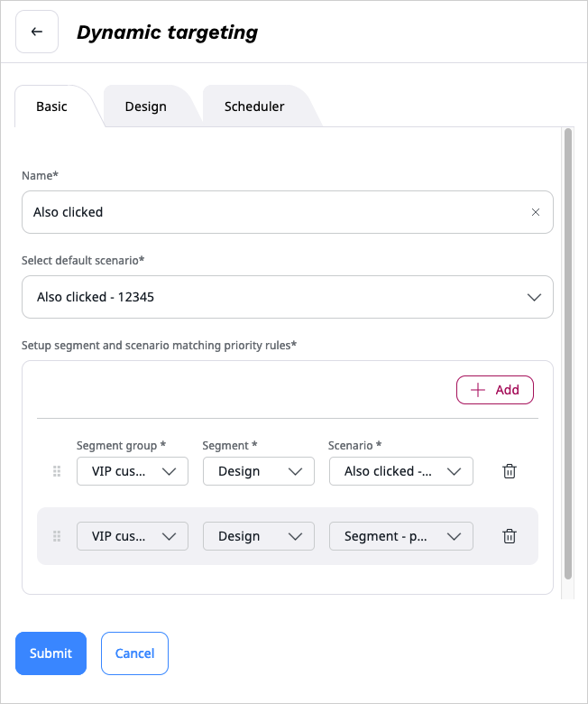Screen dimensions: 588x704
Task: Open second row Segment group dropdown
Action: point(133,536)
